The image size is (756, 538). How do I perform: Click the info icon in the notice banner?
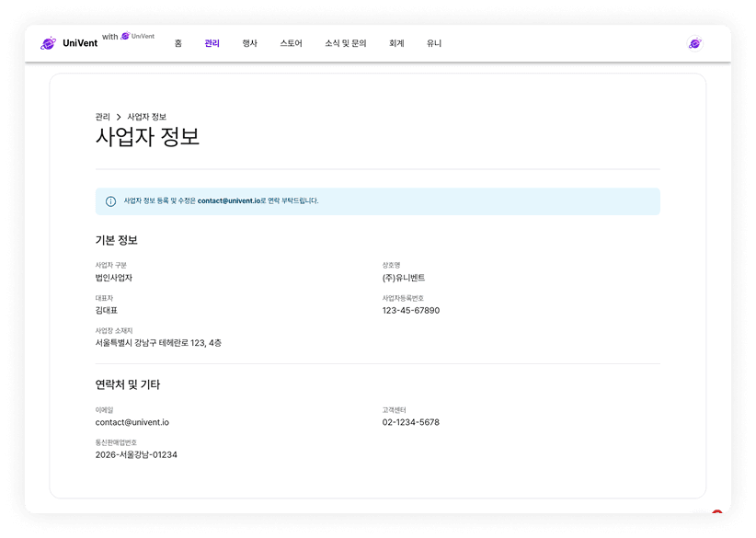coord(109,200)
